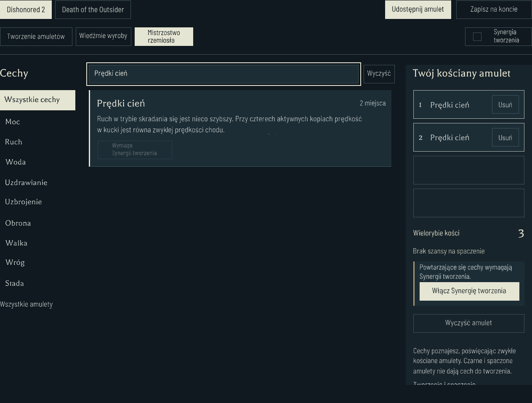Screen dimensions: 532x403
Task: Filter traits by Moc
Action: (13, 122)
